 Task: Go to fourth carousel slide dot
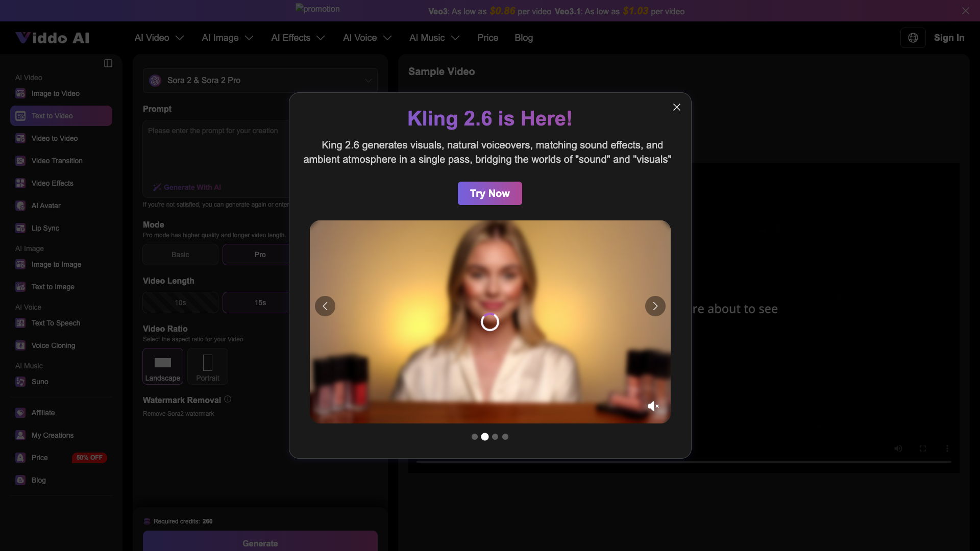coord(505,437)
